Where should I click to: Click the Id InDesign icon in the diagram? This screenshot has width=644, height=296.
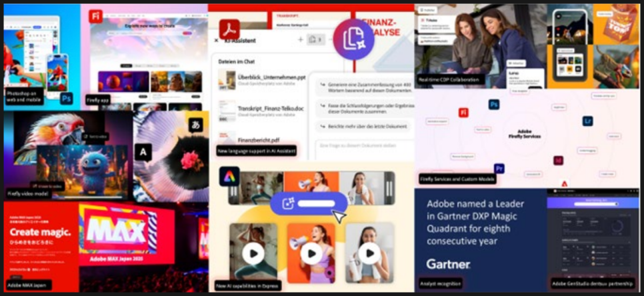[558, 160]
